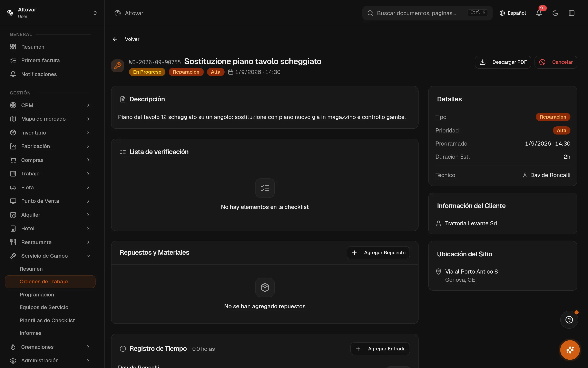Click the Cremaciones flame icon
This screenshot has height=368, width=588.
[13, 347]
